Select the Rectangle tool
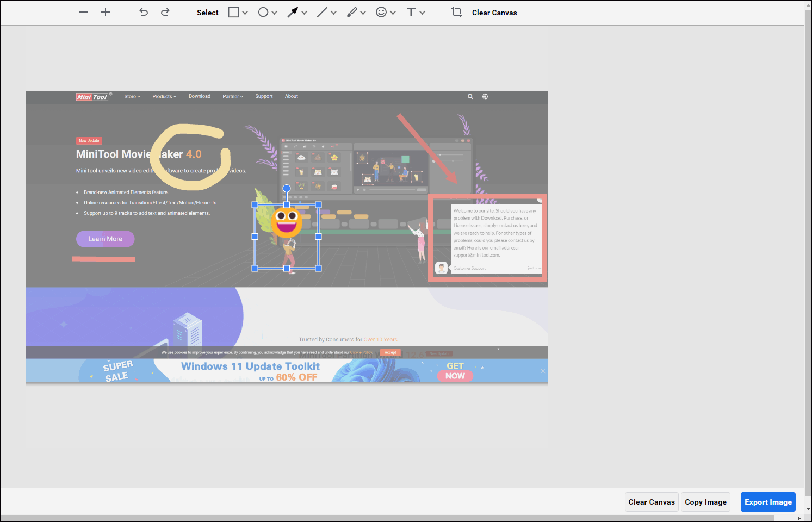Image resolution: width=812 pixels, height=522 pixels. (x=234, y=12)
